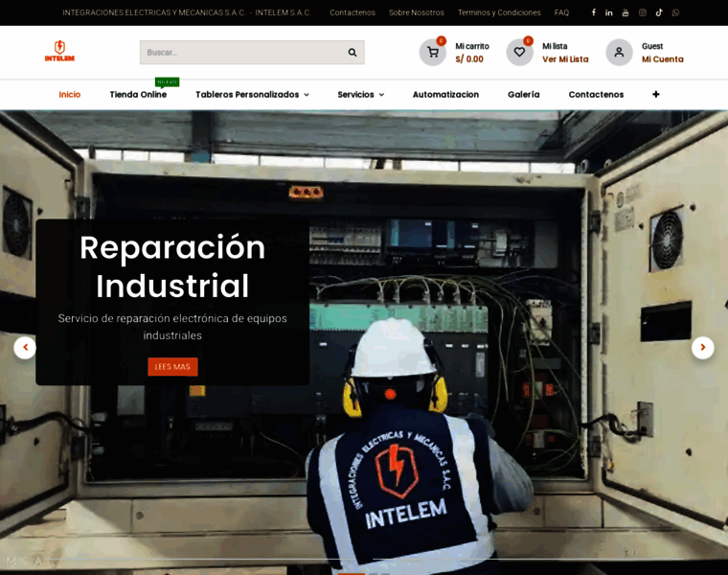
Task: Open the Galeria menu item
Action: [x=523, y=95]
